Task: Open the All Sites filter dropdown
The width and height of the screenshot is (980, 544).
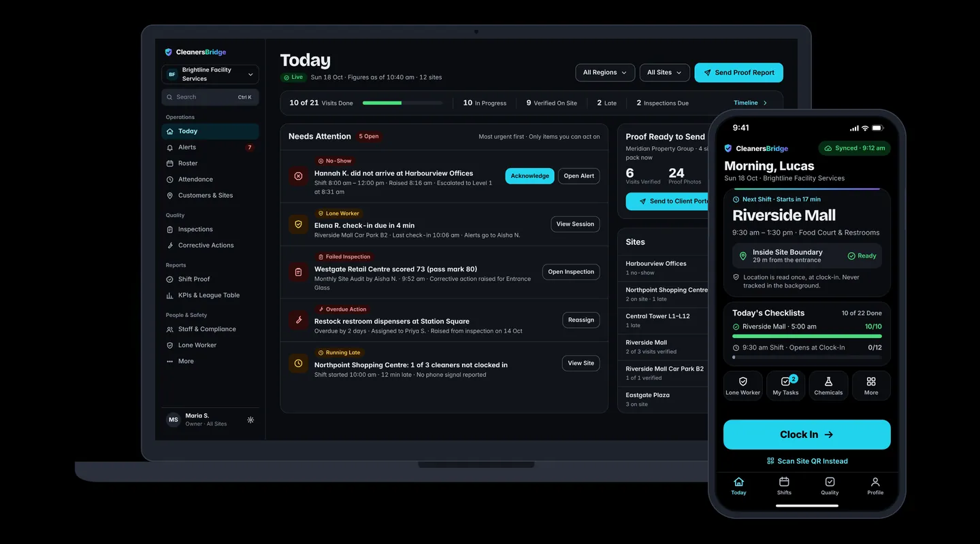Action: tap(664, 73)
